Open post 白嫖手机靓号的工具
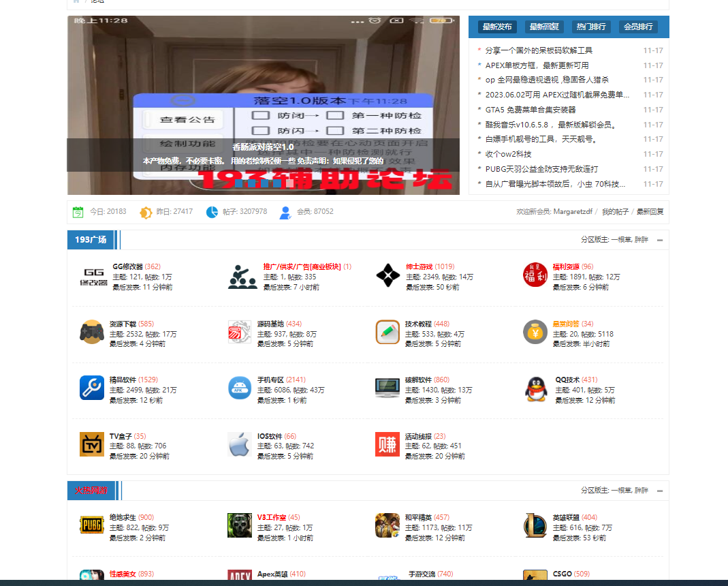The image size is (728, 586). coord(541,139)
